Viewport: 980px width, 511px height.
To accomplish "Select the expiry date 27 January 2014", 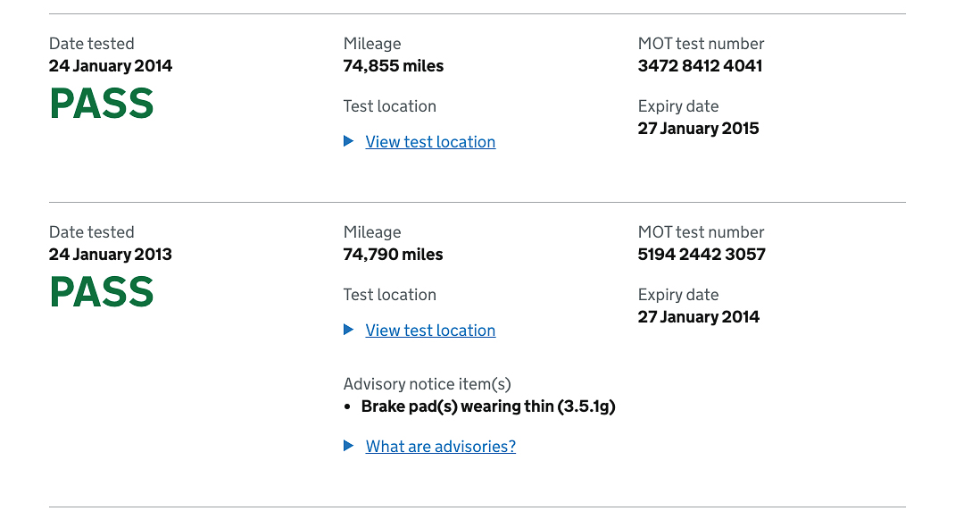I will 698,316.
